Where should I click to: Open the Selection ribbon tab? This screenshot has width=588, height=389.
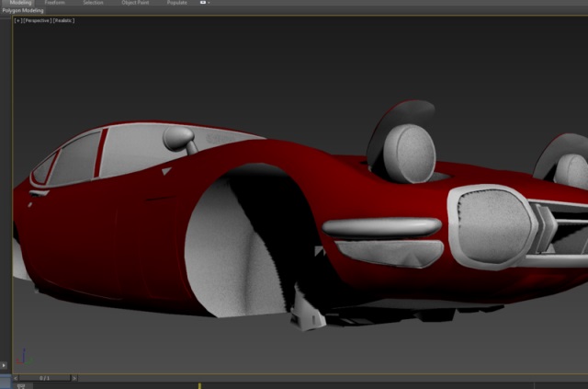tap(93, 3)
